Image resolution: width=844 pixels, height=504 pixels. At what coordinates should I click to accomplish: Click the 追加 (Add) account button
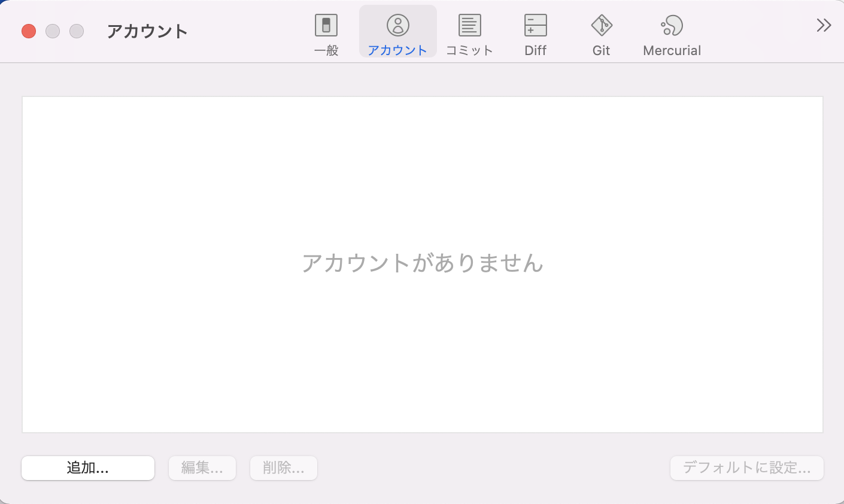[87, 468]
